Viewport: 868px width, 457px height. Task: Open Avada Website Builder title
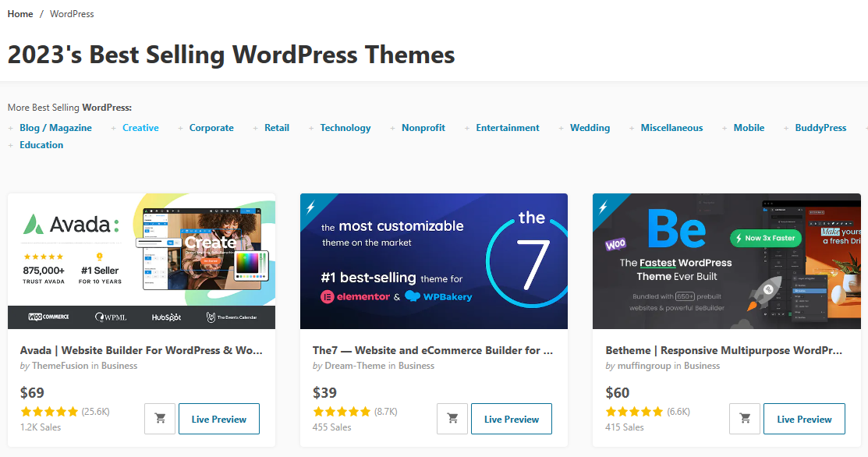(141, 350)
